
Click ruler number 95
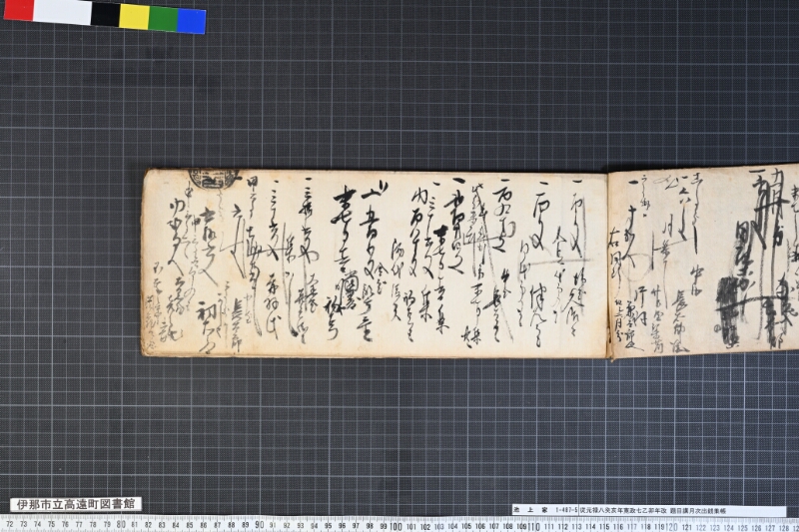point(329,525)
